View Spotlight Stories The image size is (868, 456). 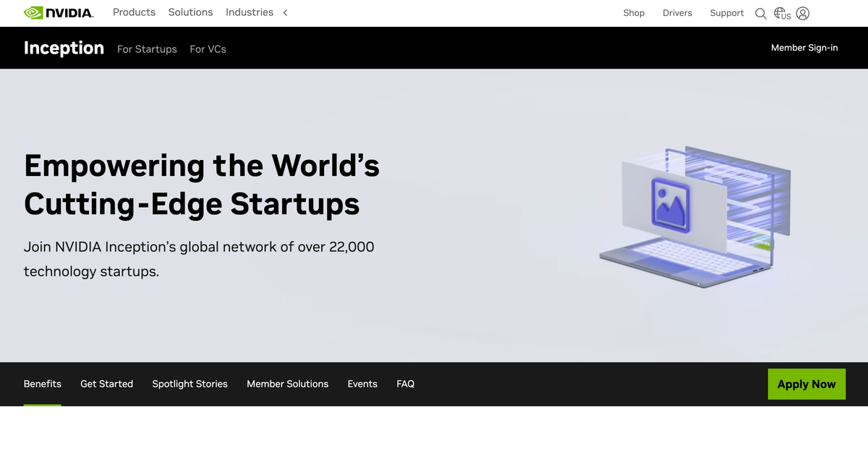click(190, 384)
